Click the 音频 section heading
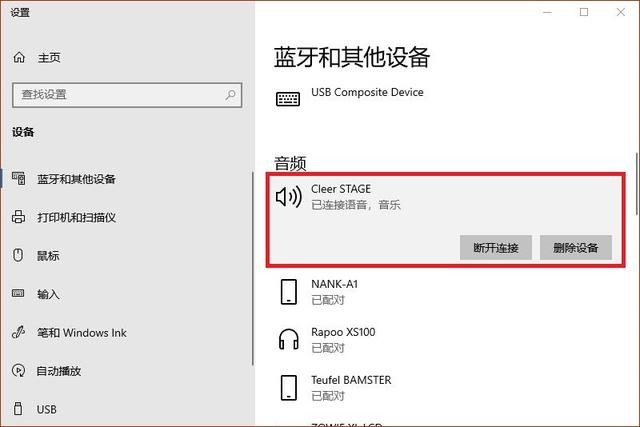This screenshot has height=427, width=640. pos(290,163)
